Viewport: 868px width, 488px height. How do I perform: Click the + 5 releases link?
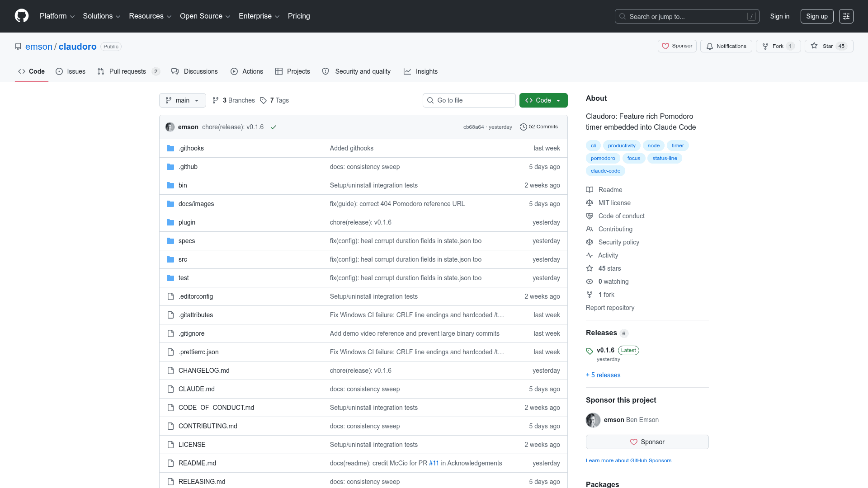pos(603,375)
